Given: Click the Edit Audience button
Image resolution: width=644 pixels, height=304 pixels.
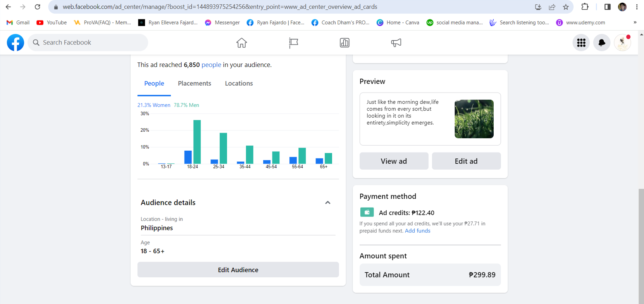Looking at the screenshot, I should (238, 270).
